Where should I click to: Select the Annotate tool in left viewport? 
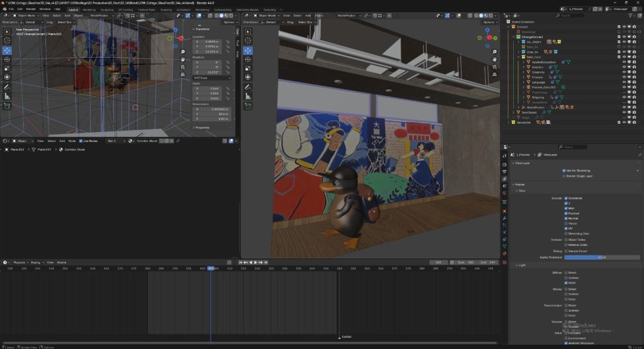(x=7, y=87)
